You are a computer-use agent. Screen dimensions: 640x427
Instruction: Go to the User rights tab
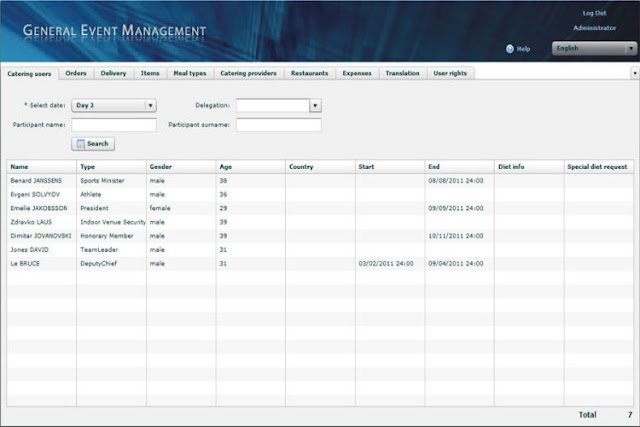(450, 73)
